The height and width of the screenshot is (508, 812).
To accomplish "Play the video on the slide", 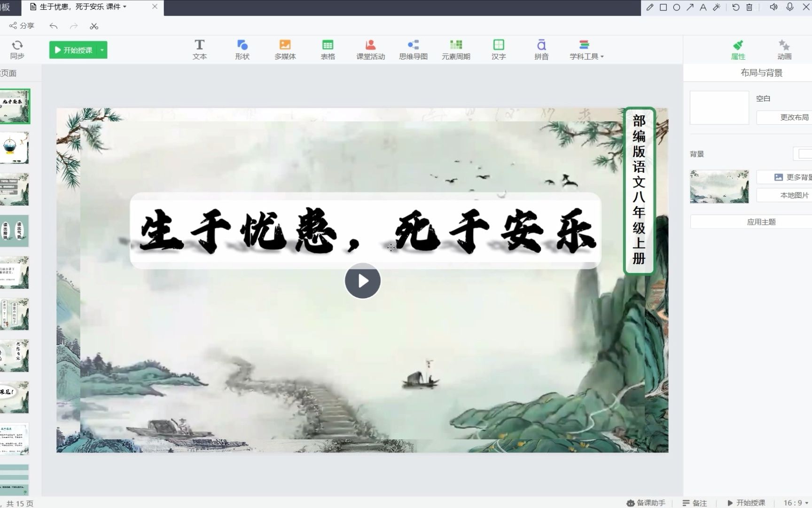I will click(x=362, y=281).
